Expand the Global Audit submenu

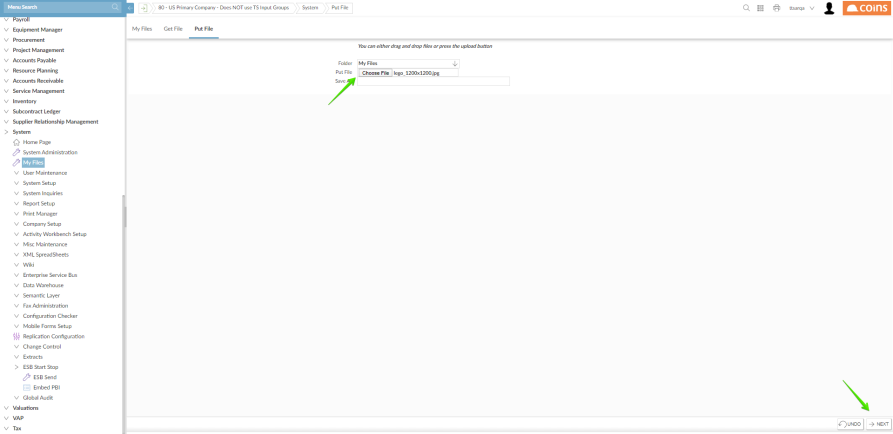pos(17,398)
